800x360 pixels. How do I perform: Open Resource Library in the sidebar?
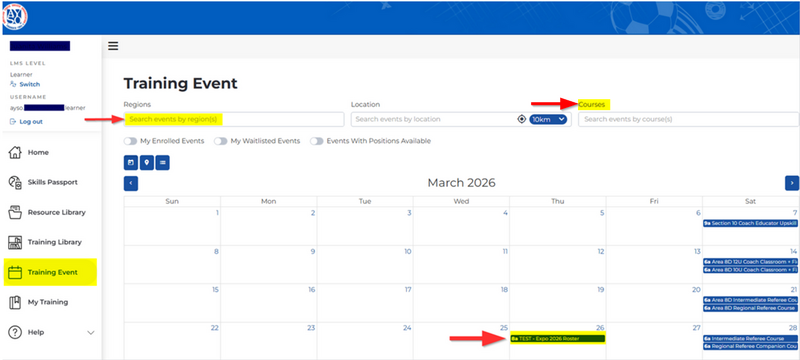click(57, 212)
